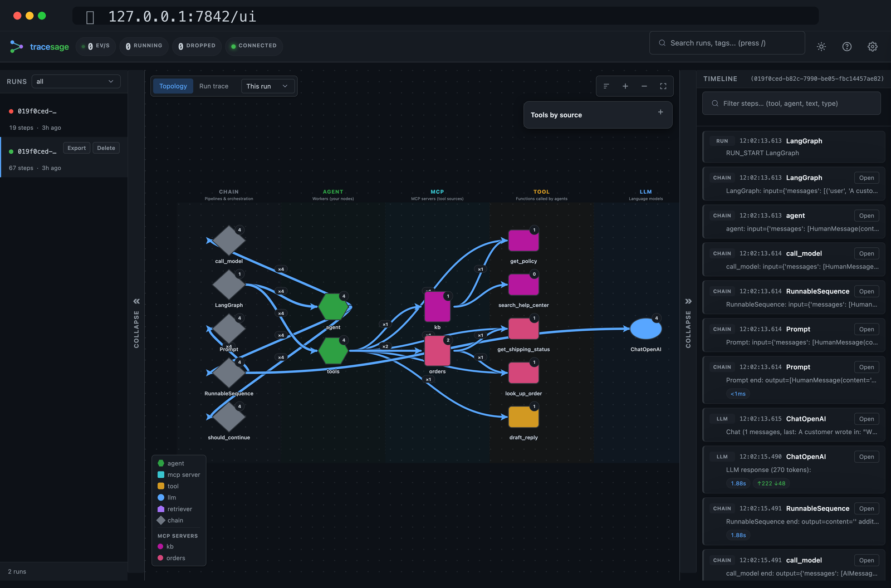The height and width of the screenshot is (588, 891).
Task: Click the CONNECTED status indicator
Action: point(253,46)
